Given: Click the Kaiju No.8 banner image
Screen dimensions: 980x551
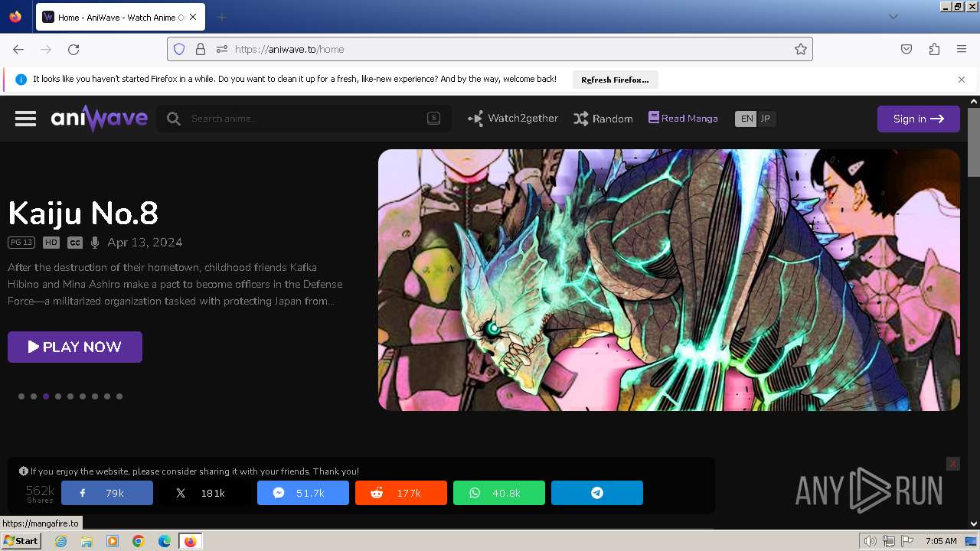Looking at the screenshot, I should coord(669,280).
